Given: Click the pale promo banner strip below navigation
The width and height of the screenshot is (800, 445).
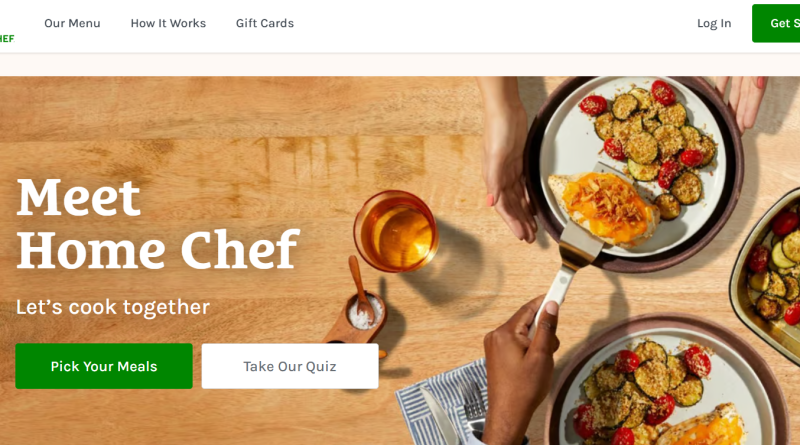Looking at the screenshot, I should click(x=400, y=65).
